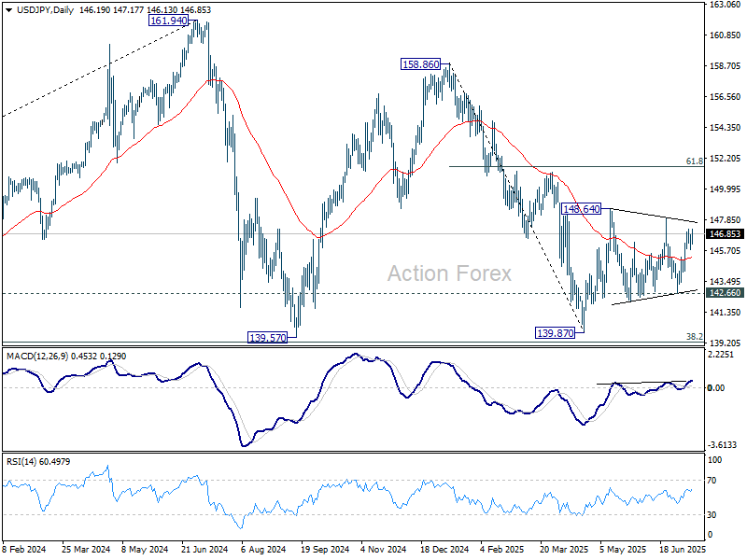The height and width of the screenshot is (560, 747).
Task: Click the 156.560 price axis value
Action: (725, 97)
